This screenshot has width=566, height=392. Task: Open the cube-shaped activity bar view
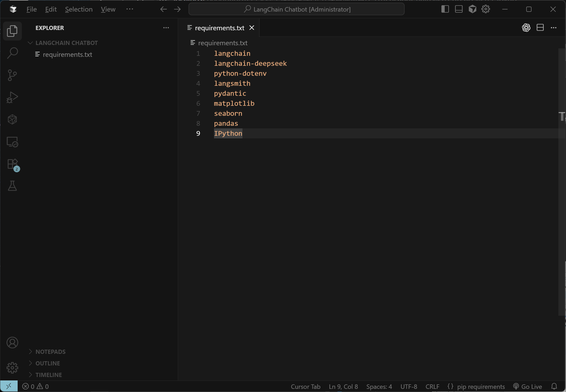12,119
